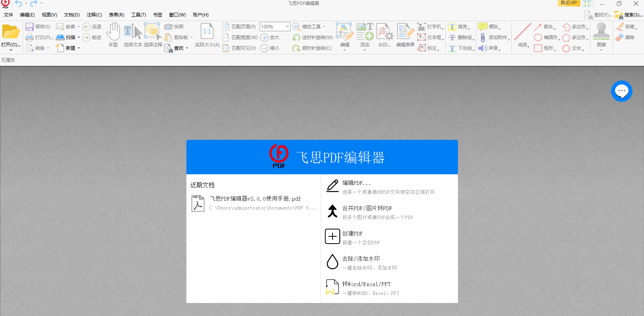
Task: Rotate page with 逆时针旋转(W)
Action: coord(312,38)
